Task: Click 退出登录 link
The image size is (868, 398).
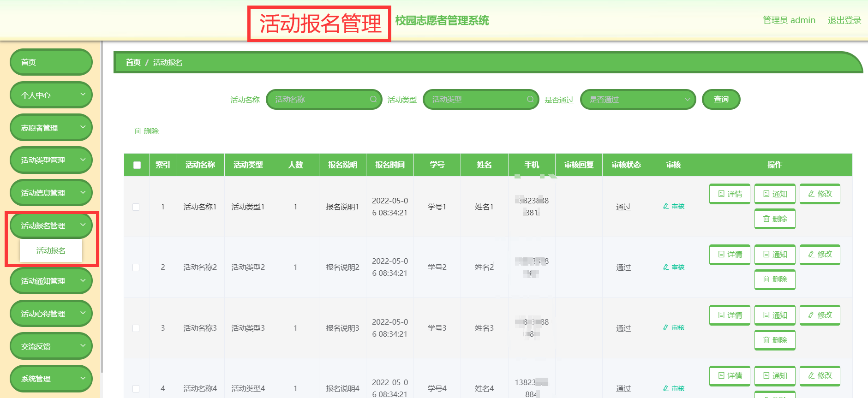Action: coord(844,20)
